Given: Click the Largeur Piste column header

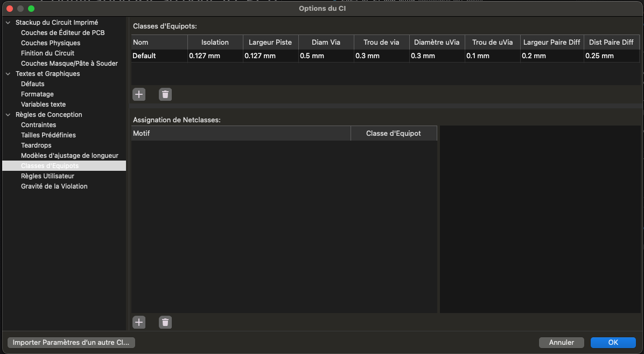Looking at the screenshot, I should click(271, 43).
